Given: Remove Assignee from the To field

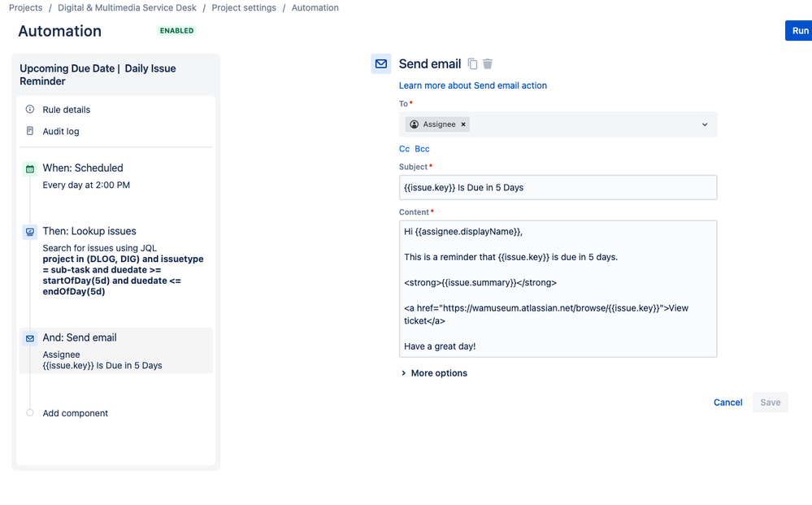Looking at the screenshot, I should (x=463, y=124).
